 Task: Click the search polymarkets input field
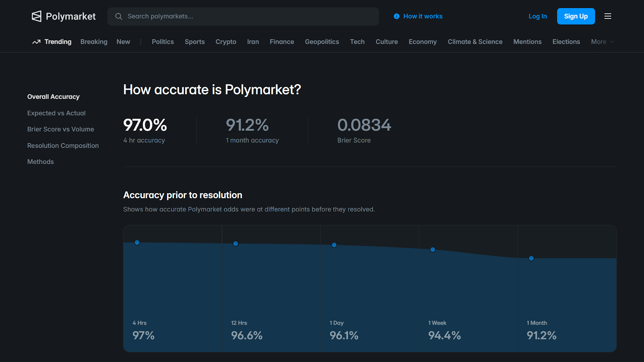pyautogui.click(x=243, y=16)
